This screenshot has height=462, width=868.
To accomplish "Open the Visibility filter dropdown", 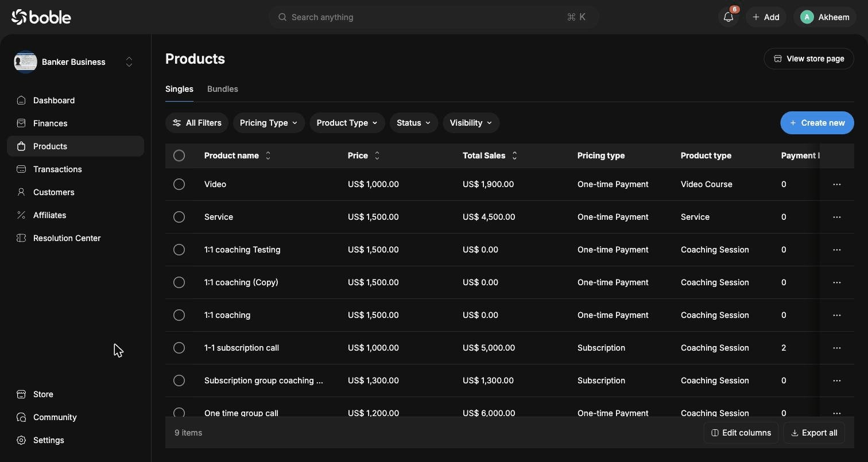I will click(x=471, y=123).
